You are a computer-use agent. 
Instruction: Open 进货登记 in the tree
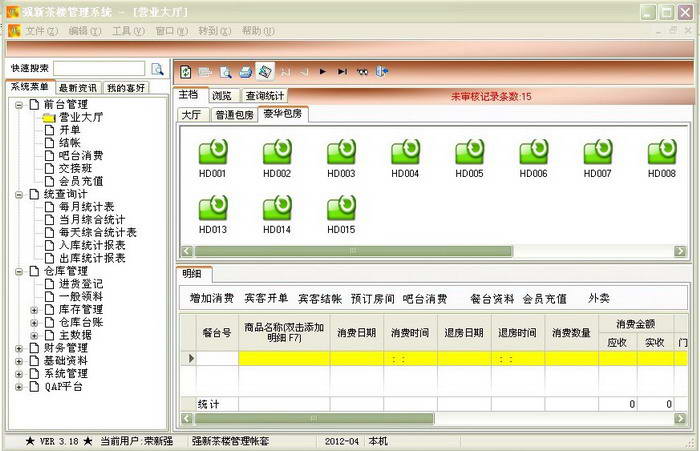(81, 284)
